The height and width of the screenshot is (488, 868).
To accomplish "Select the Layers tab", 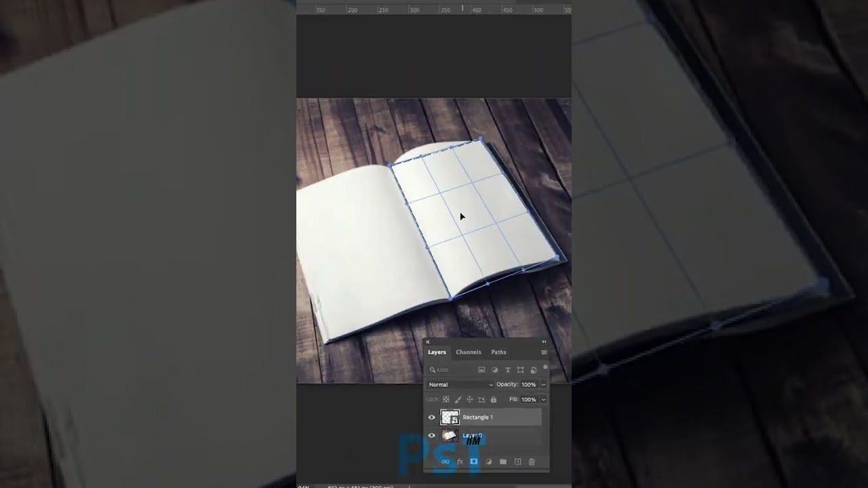I will click(x=437, y=352).
